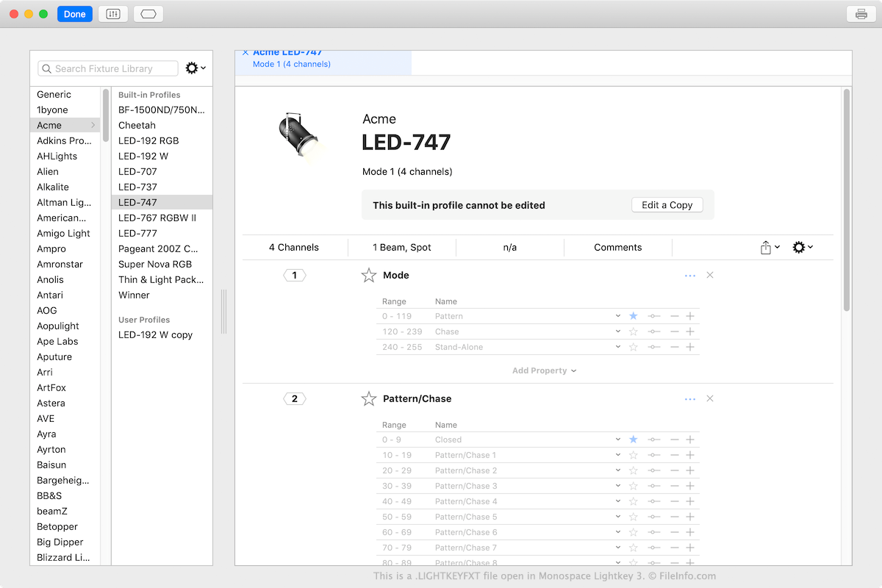Click Edit a Copy button
Screen dimensions: 882x588
667,205
